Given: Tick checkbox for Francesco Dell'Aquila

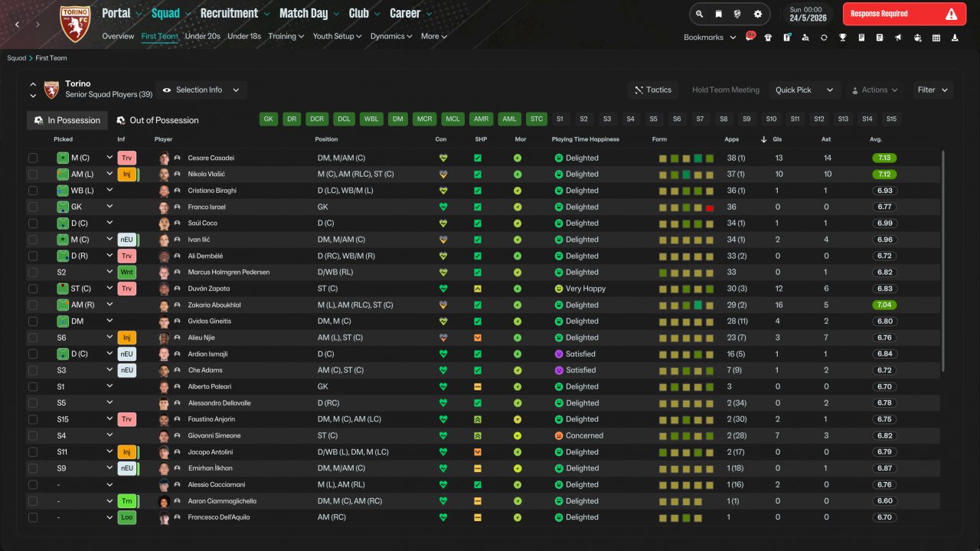Looking at the screenshot, I should [33, 517].
